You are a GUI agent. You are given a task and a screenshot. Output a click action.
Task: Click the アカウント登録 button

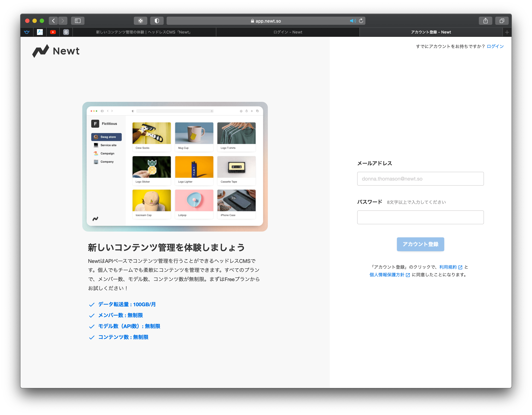click(x=420, y=244)
